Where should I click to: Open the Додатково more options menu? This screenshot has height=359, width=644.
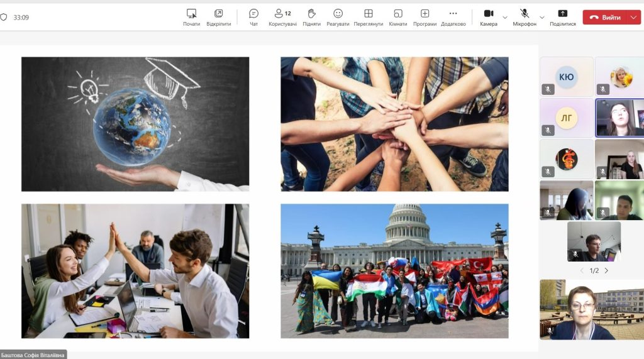pyautogui.click(x=453, y=17)
